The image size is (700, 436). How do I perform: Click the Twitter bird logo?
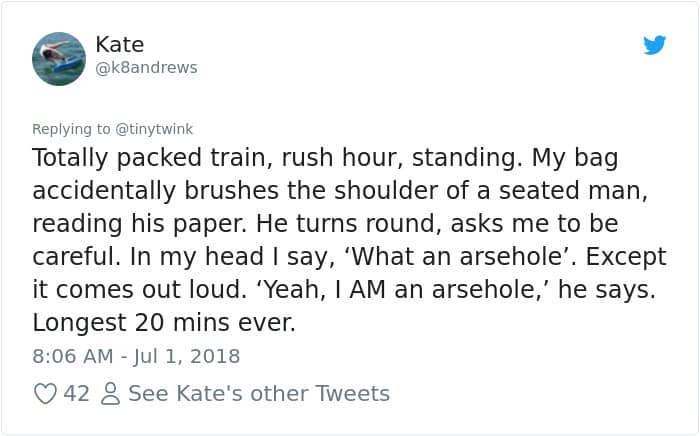coord(654,45)
